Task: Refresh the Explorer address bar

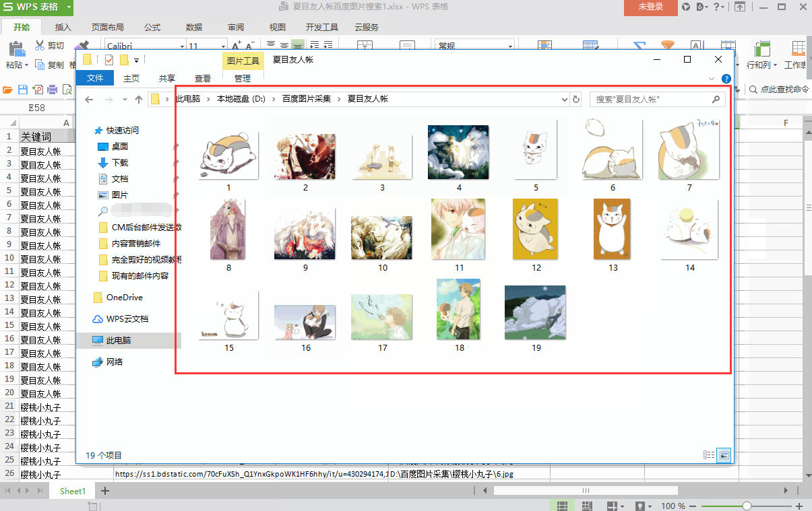Action: pyautogui.click(x=576, y=99)
